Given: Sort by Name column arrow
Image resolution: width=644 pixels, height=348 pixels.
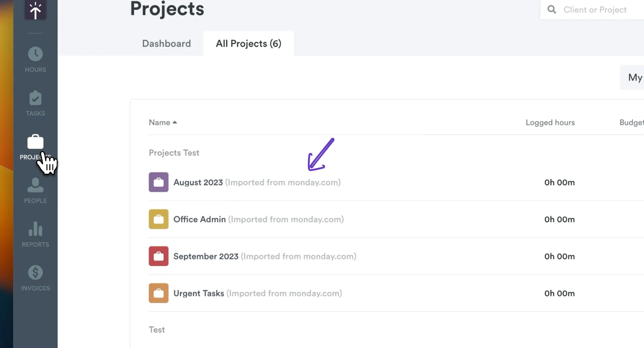Looking at the screenshot, I should coord(175,123).
